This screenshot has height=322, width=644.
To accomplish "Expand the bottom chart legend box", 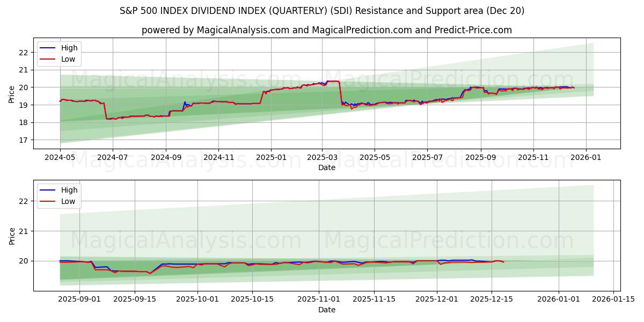I will (58, 195).
